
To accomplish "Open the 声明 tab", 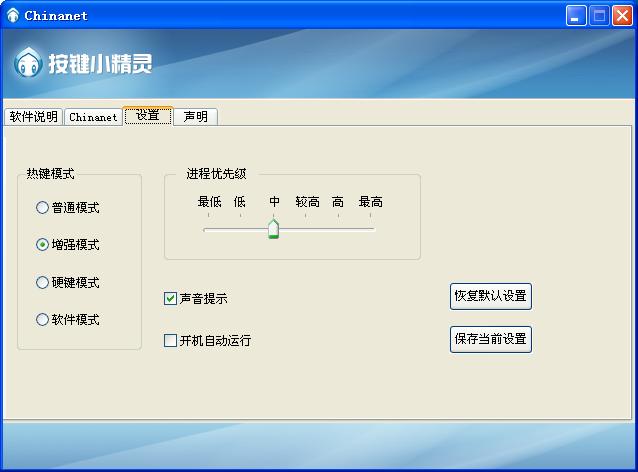I will point(195,117).
